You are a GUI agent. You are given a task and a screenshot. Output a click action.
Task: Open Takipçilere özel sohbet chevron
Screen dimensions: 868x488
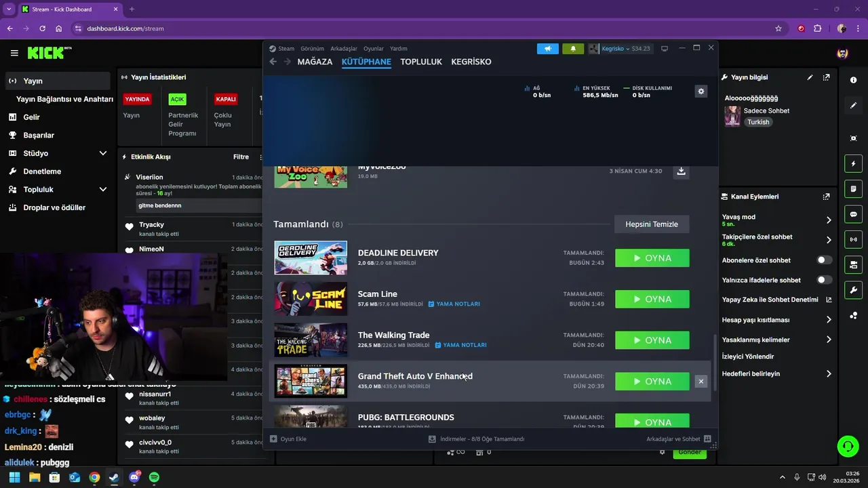point(829,240)
